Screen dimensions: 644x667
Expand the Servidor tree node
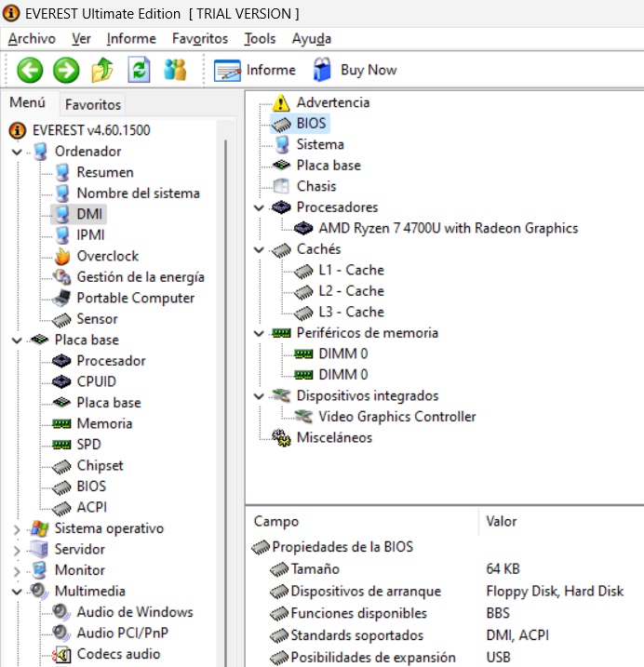[x=17, y=550]
